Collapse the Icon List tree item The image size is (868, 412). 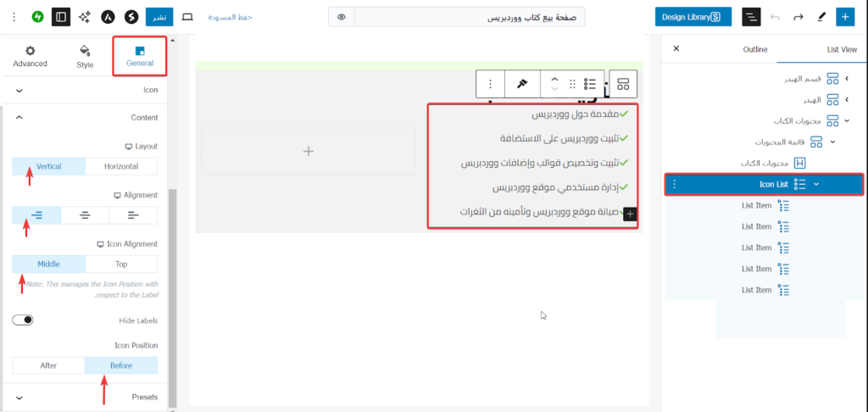point(816,184)
